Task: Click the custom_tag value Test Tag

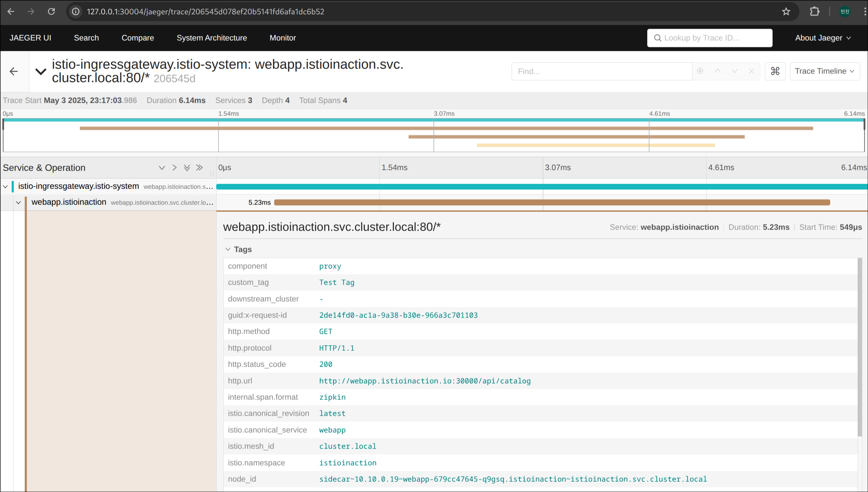Action: pos(337,283)
